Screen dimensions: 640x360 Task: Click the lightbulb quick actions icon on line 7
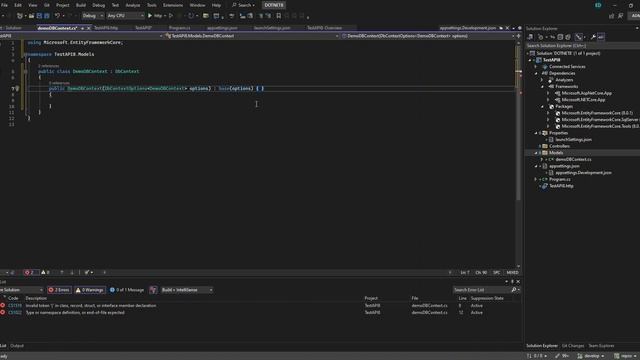(x=17, y=88)
